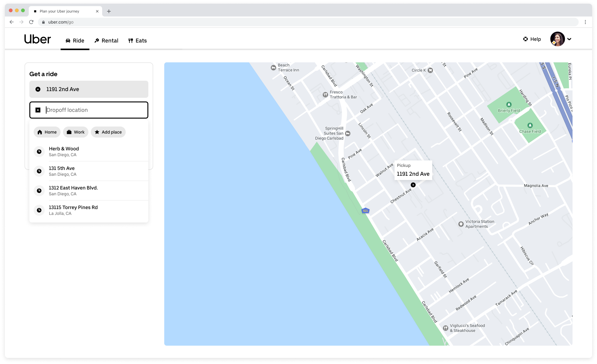The width and height of the screenshot is (597, 364).
Task: Go back in the browser
Action: [x=12, y=22]
